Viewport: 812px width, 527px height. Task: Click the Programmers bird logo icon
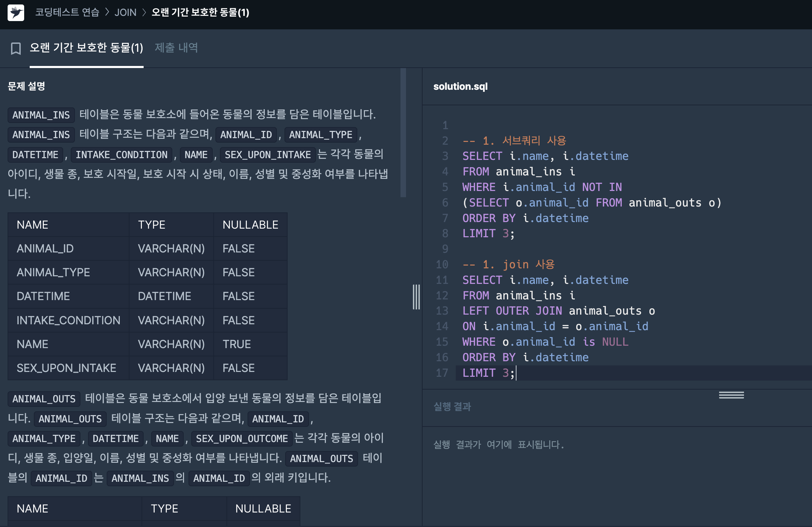click(16, 13)
